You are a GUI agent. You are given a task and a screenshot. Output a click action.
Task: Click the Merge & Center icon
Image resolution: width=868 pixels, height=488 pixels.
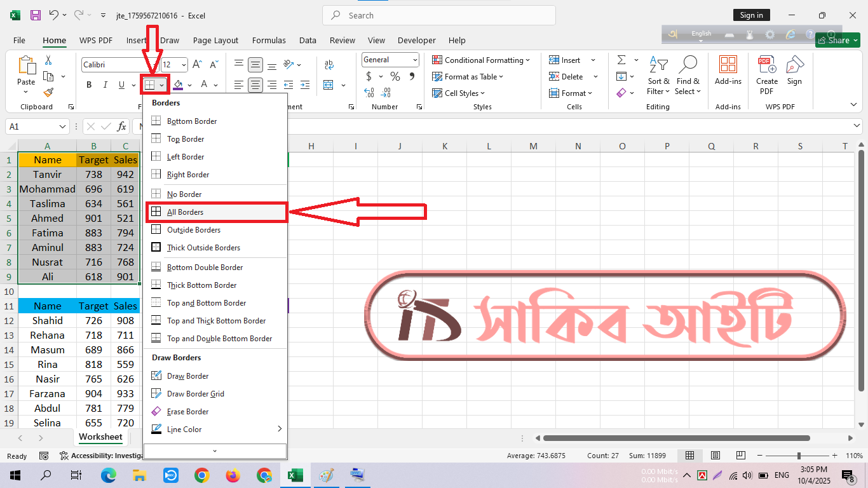(329, 85)
